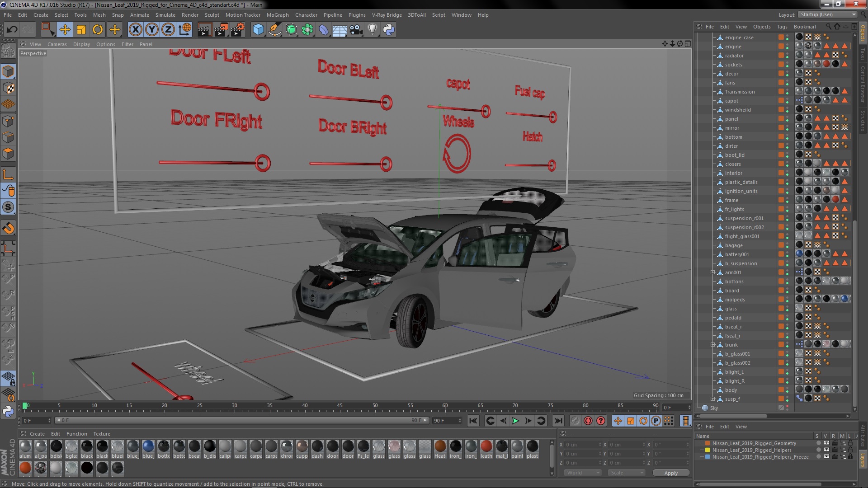The image size is (868, 488).
Task: Add Cube primitive object
Action: point(258,30)
